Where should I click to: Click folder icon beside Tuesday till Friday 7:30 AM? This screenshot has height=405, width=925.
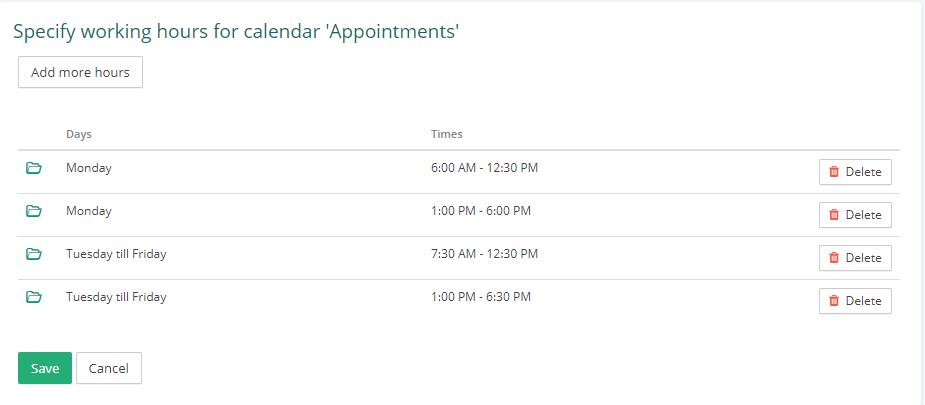(x=34, y=254)
